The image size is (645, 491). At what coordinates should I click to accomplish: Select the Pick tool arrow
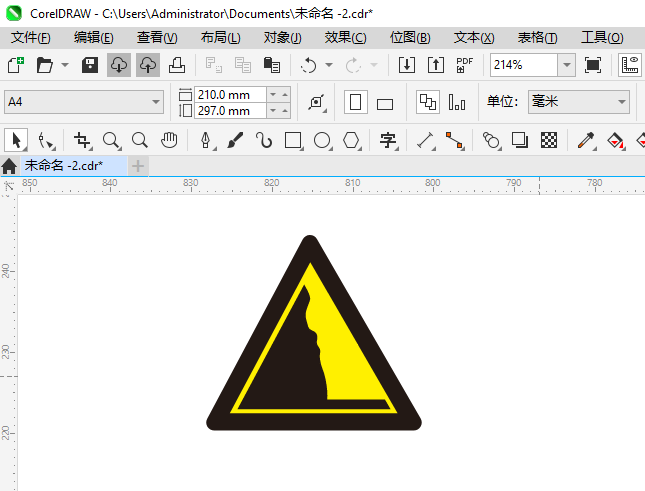[16, 140]
